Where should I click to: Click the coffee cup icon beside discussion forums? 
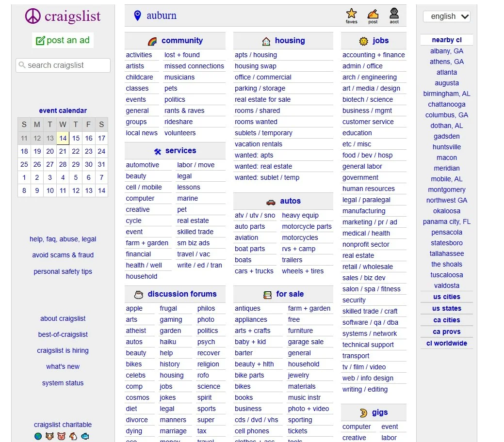(x=139, y=295)
